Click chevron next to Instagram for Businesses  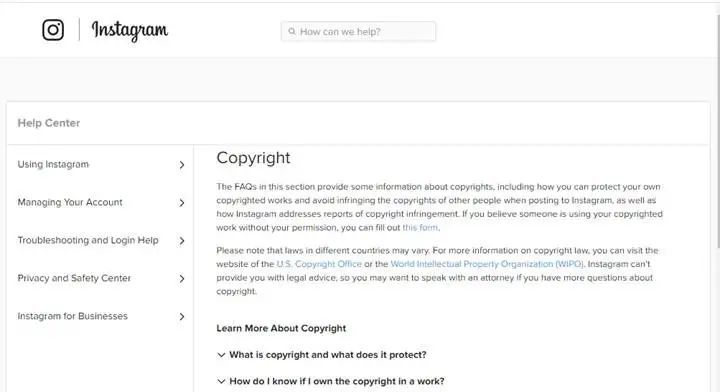click(182, 317)
